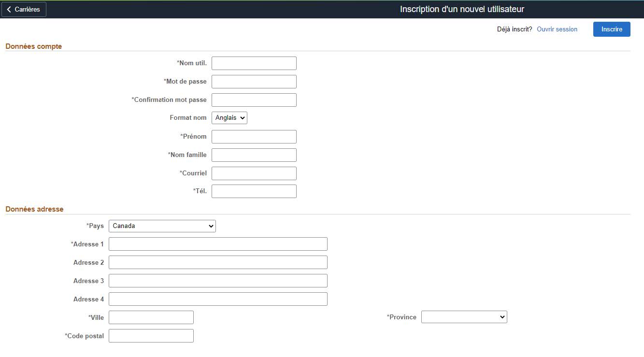Click the Courriel email field

click(x=254, y=173)
